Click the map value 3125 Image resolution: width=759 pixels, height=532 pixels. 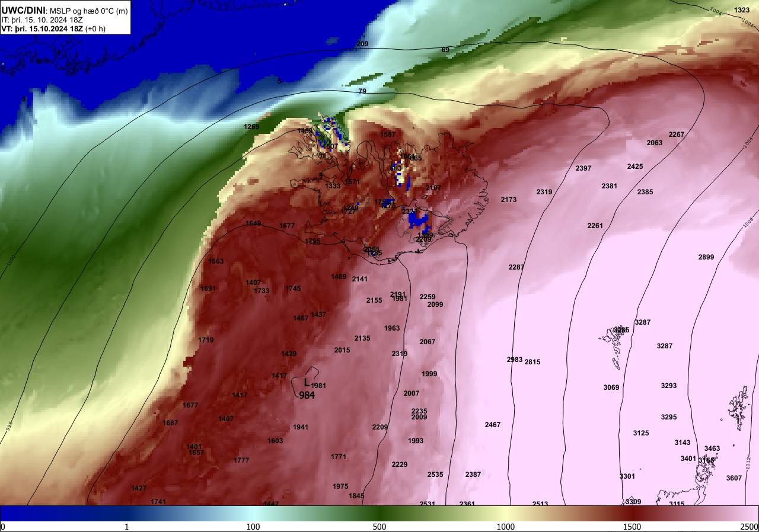click(x=641, y=433)
